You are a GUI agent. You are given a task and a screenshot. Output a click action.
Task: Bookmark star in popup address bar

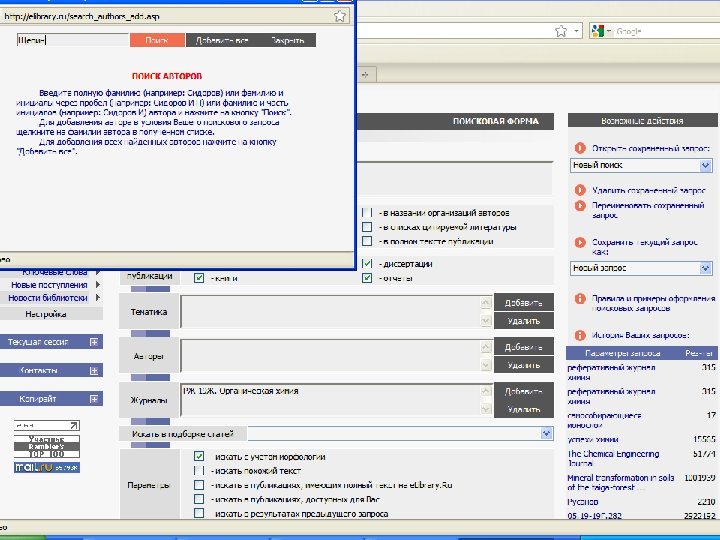click(x=340, y=17)
